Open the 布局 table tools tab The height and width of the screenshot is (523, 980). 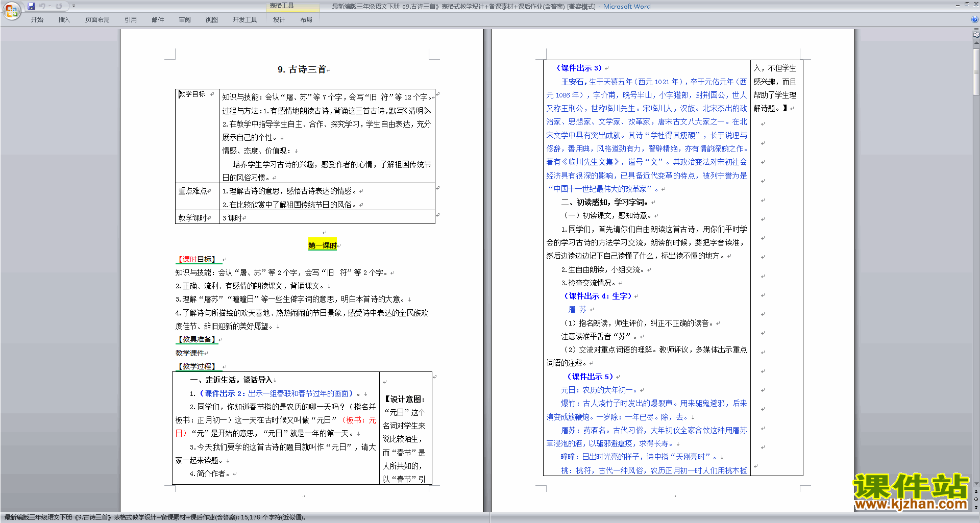[x=306, y=19]
